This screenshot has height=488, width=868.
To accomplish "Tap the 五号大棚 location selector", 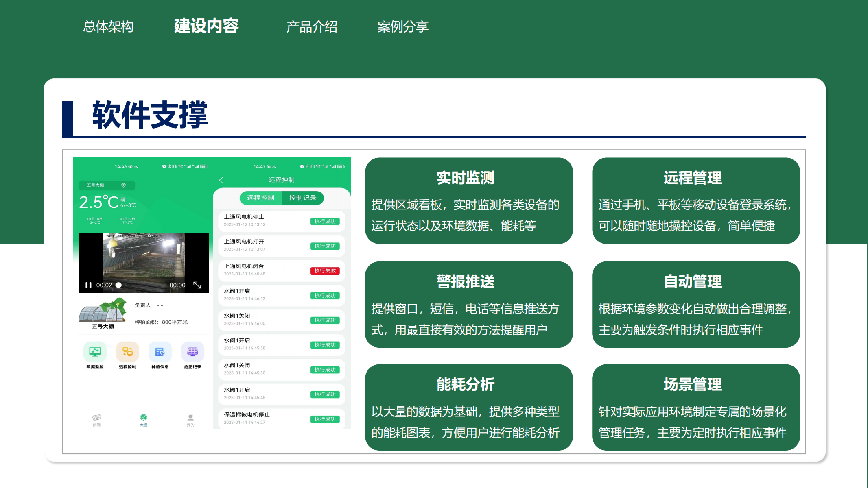I will [x=106, y=185].
